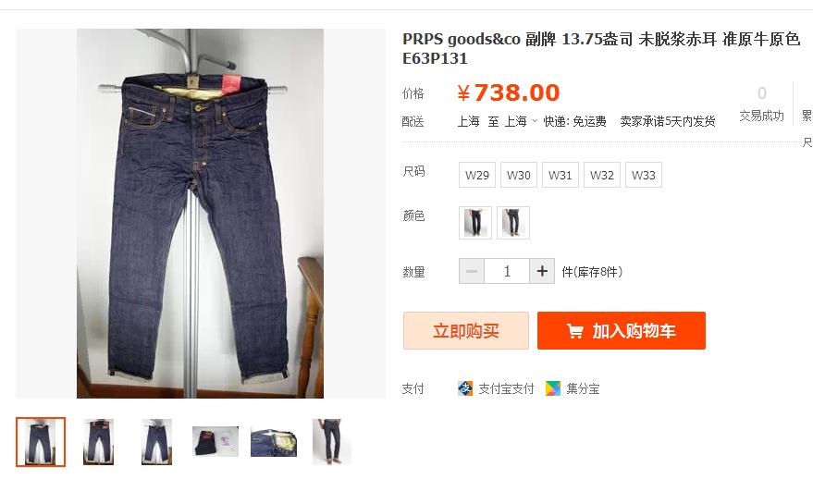Open the 上海 destination dropdown

tap(521, 121)
